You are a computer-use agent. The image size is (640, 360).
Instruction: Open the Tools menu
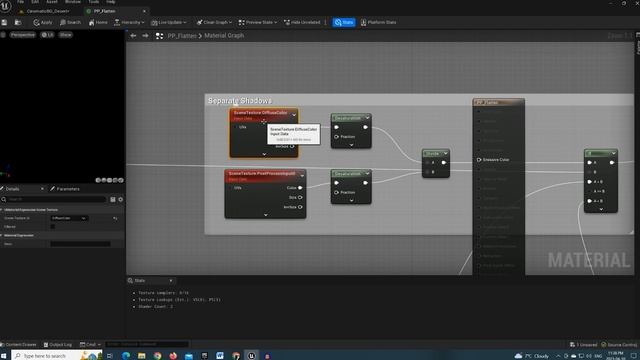93,2
